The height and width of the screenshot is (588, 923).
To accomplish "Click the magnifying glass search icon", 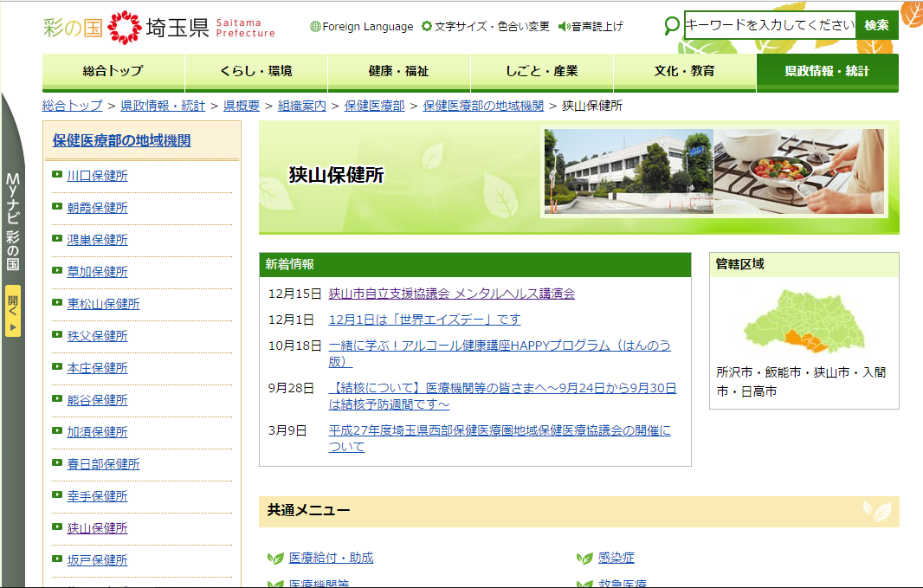I will coord(672,26).
